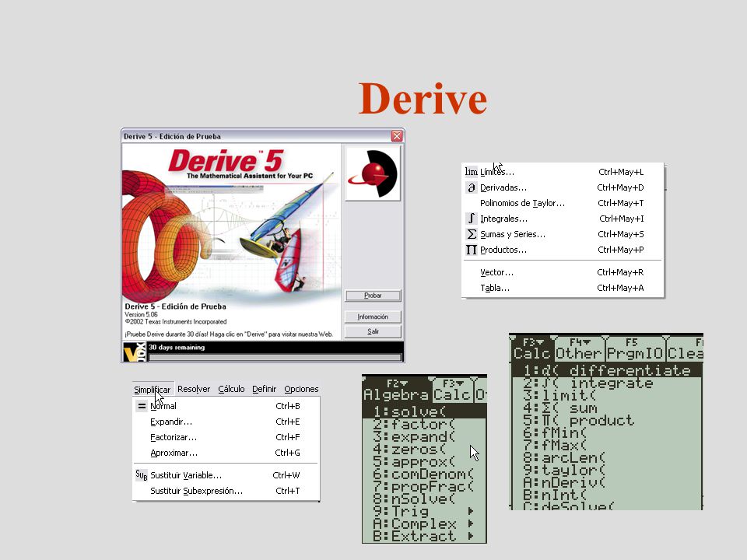Select Tabla... menu entry

pyautogui.click(x=563, y=288)
